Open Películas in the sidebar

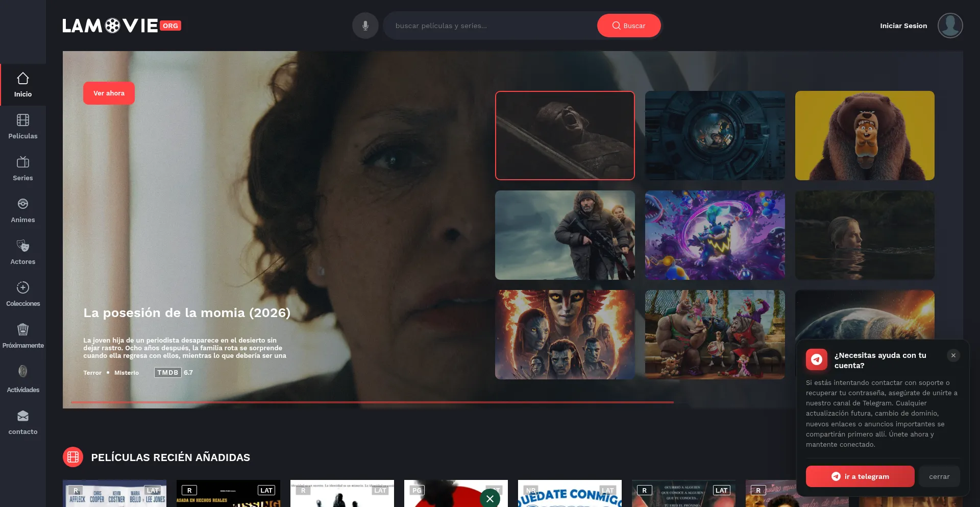[23, 127]
